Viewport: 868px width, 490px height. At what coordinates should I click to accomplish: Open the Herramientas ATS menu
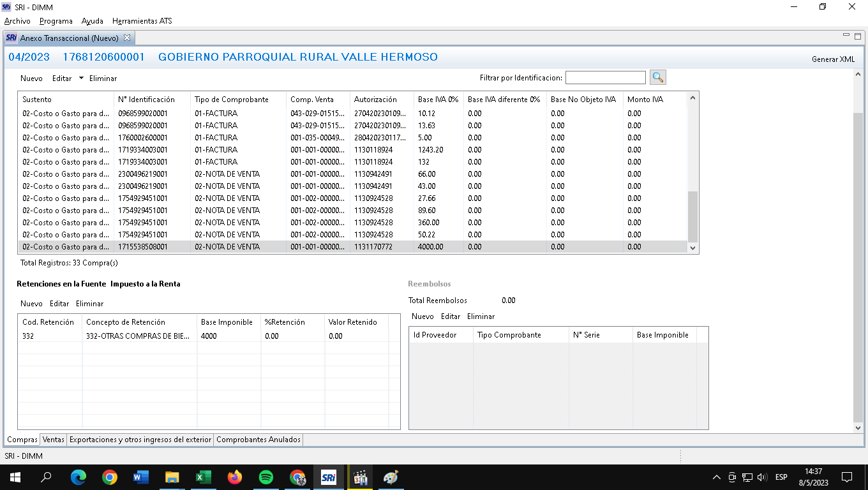tap(142, 21)
